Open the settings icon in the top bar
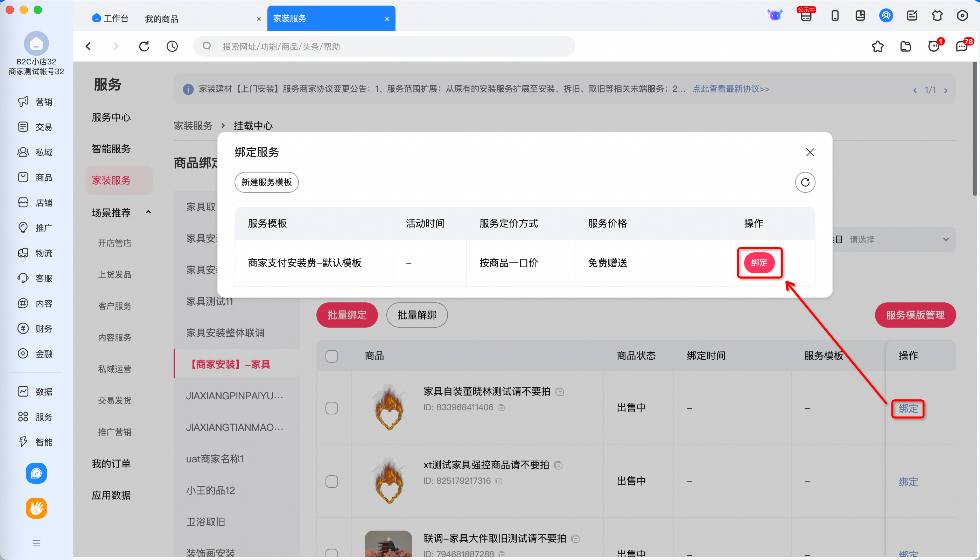The height and width of the screenshot is (560, 980). (x=962, y=16)
